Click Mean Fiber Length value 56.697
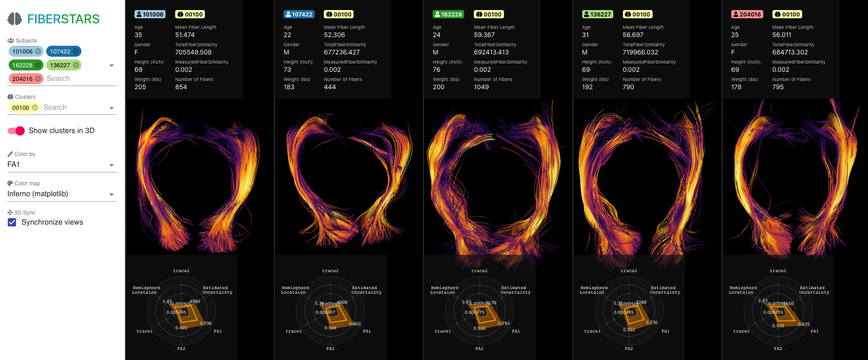 click(x=633, y=35)
